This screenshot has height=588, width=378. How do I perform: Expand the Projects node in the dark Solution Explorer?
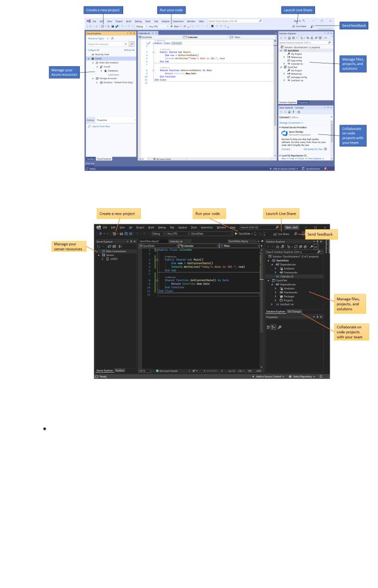(x=276, y=300)
